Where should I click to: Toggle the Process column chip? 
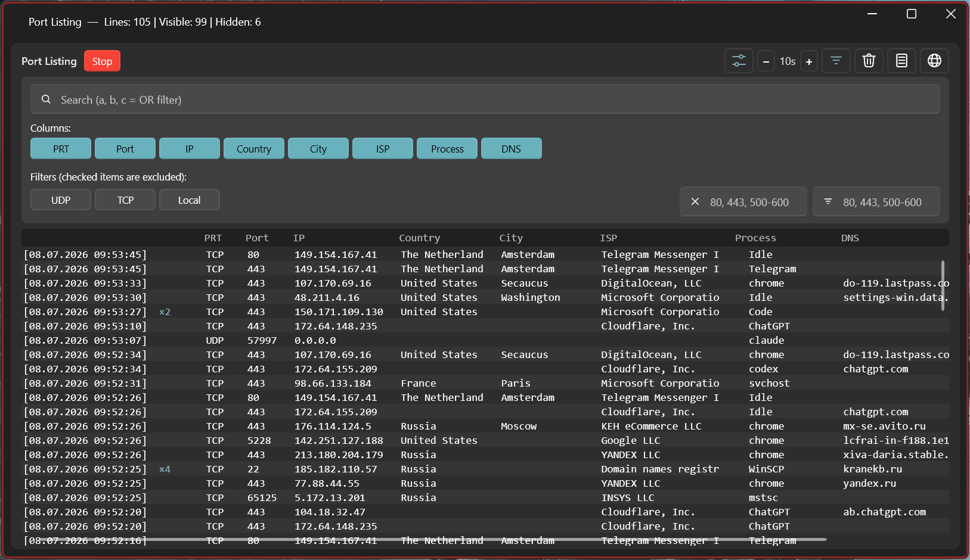point(447,148)
